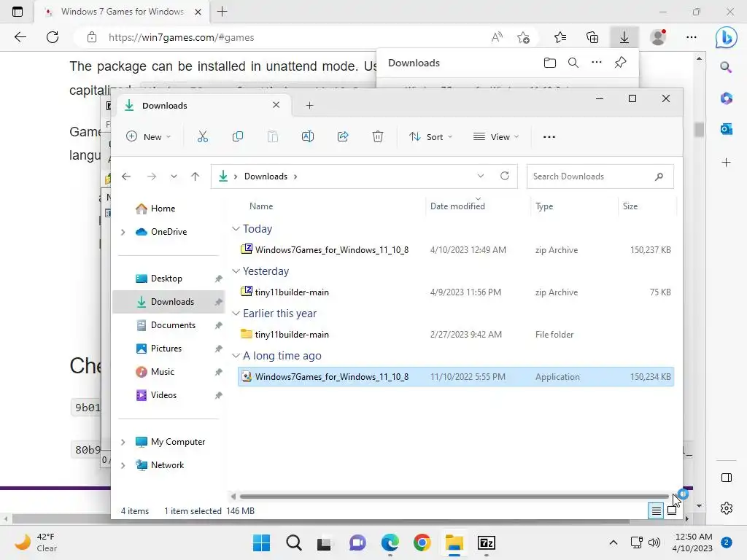Image resolution: width=747 pixels, height=560 pixels.
Task: Click the Edge address bar URL
Action: [181, 38]
